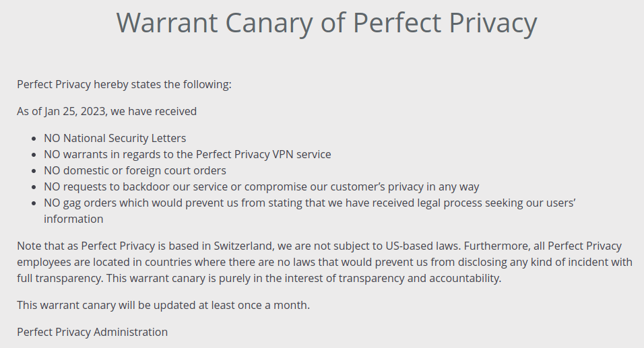Screen dimensions: 644x348
Task: Click the bullet dot before gag orders
Action: coord(34,203)
